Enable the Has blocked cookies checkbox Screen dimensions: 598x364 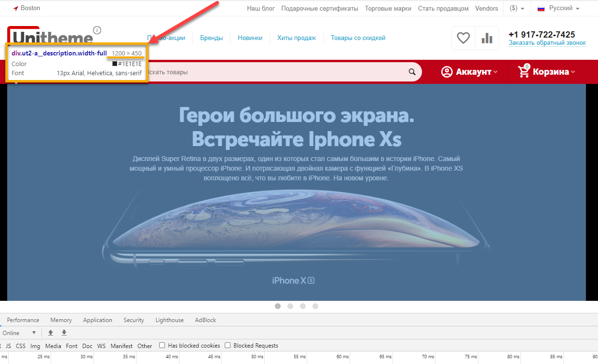(x=162, y=345)
